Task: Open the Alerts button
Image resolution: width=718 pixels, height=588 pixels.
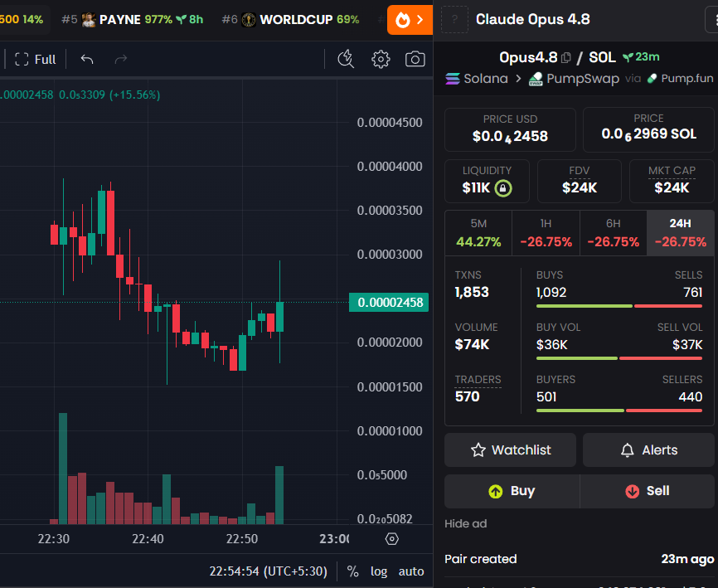Action: click(x=648, y=450)
